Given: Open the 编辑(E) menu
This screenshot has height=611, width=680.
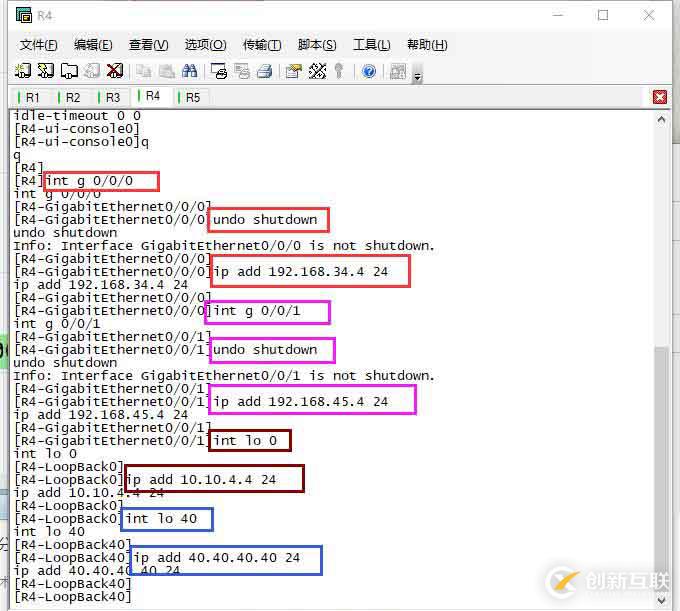Looking at the screenshot, I should pos(93,45).
